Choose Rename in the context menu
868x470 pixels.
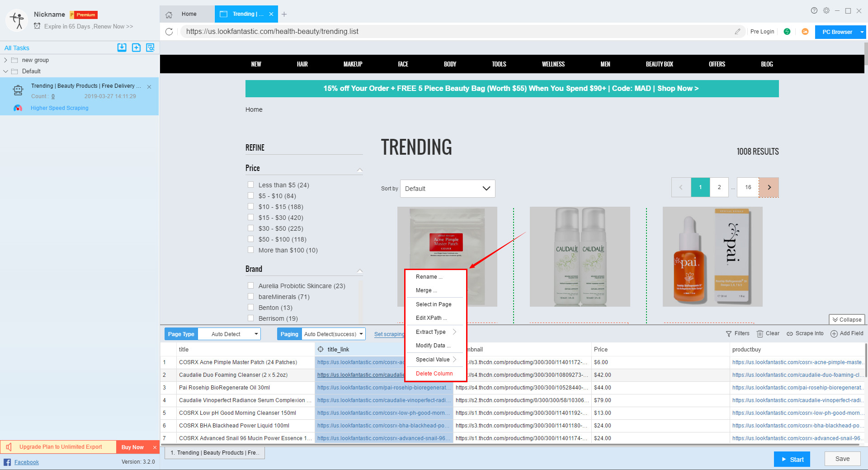coord(436,277)
